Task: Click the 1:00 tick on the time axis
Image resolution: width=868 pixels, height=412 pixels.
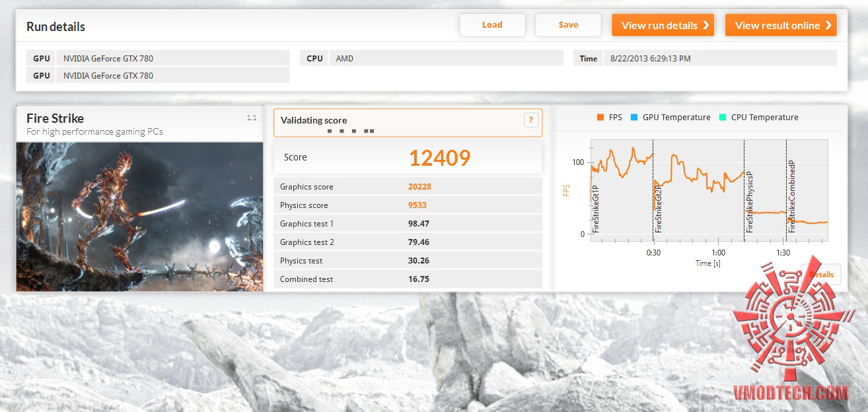Action: 718,253
